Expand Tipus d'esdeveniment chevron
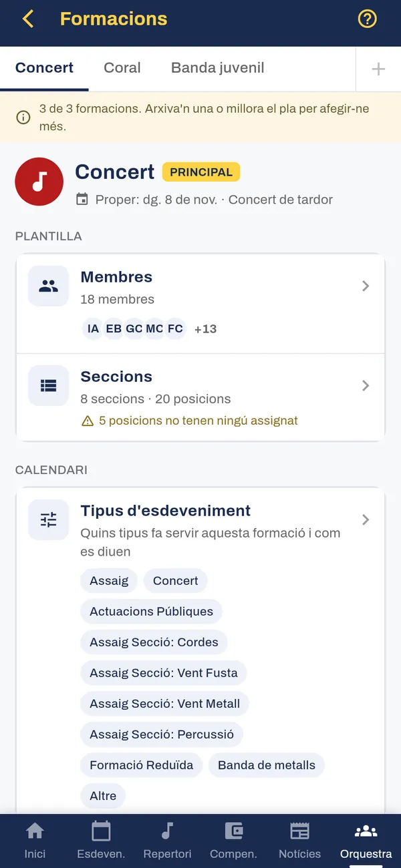Viewport: 401px width, 868px height. 366,519
